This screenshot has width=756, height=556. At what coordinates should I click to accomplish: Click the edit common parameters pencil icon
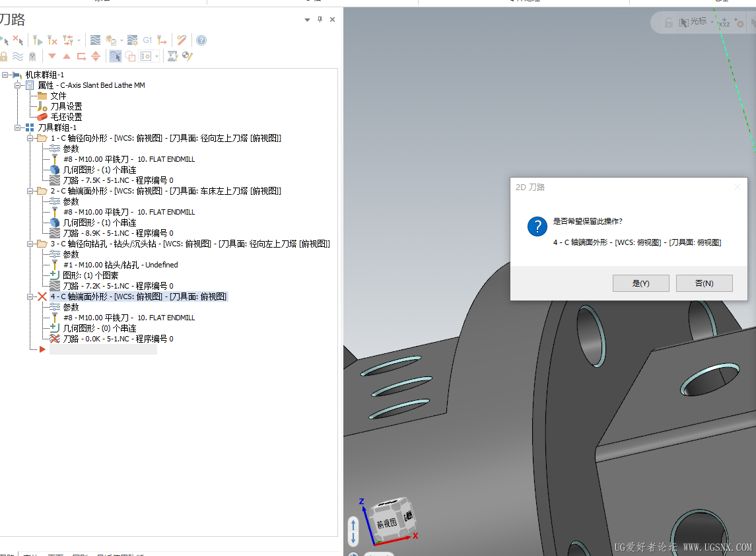pyautogui.click(x=188, y=56)
